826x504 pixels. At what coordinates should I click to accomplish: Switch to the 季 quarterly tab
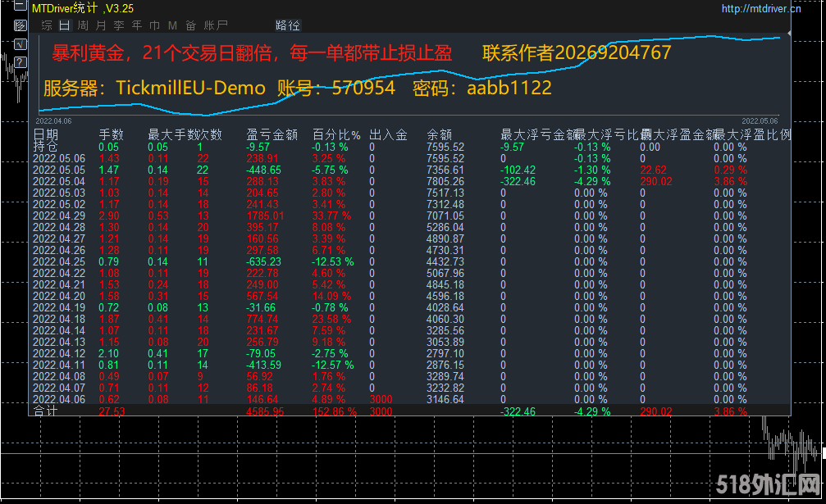(x=119, y=25)
